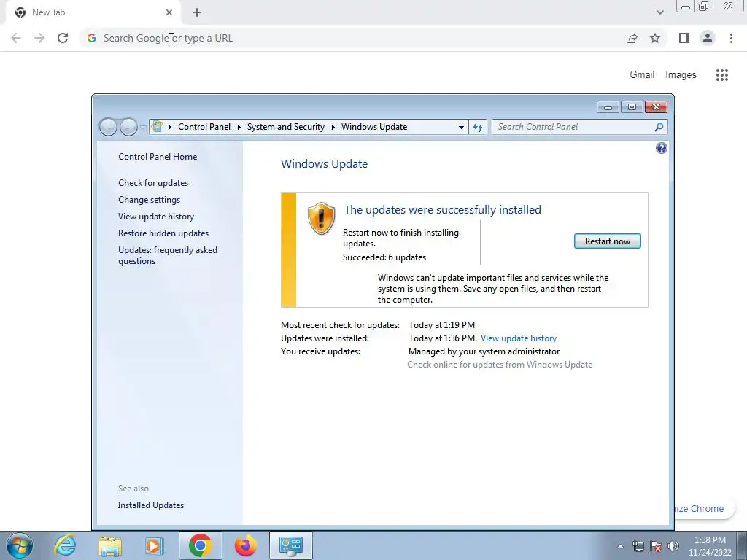Open a new Chrome tab with plus button
This screenshot has width=747, height=560.
click(197, 12)
